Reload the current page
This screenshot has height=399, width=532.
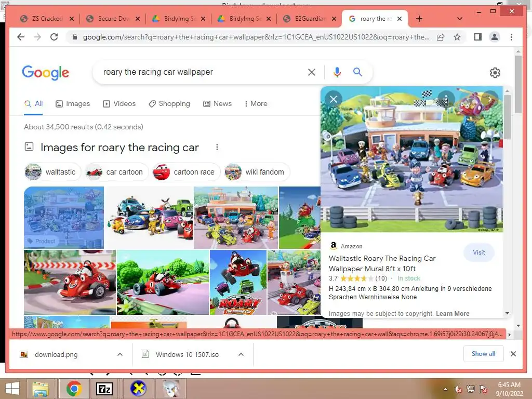[54, 37]
